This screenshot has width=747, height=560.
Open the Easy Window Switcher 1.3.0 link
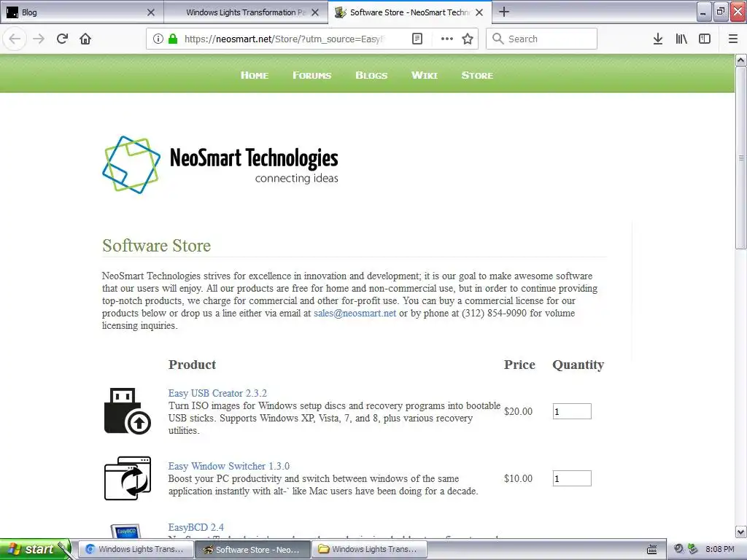tap(228, 466)
